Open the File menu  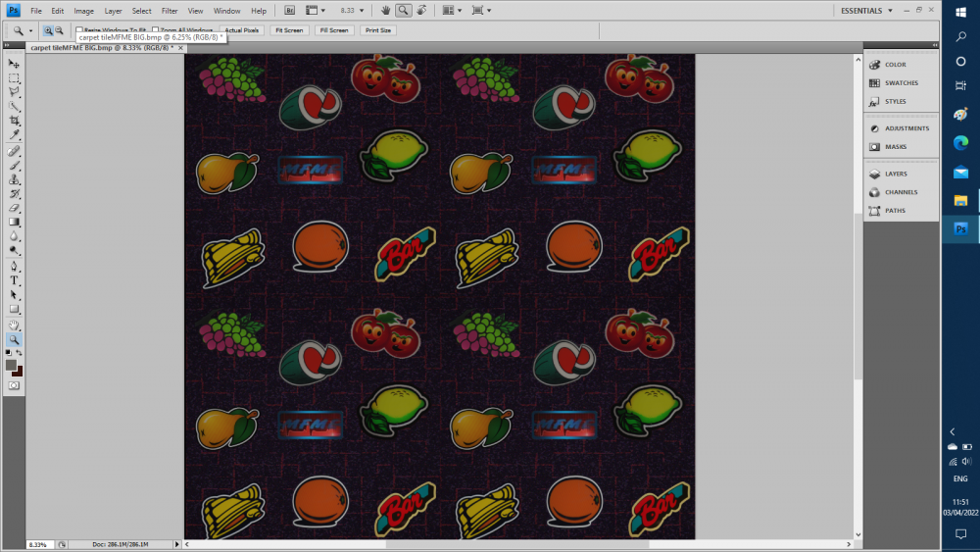pos(36,11)
